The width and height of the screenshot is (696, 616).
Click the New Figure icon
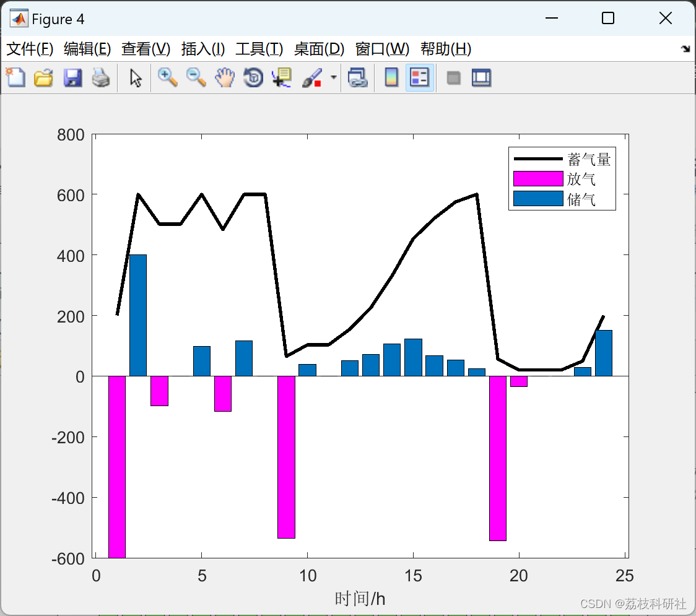click(15, 77)
